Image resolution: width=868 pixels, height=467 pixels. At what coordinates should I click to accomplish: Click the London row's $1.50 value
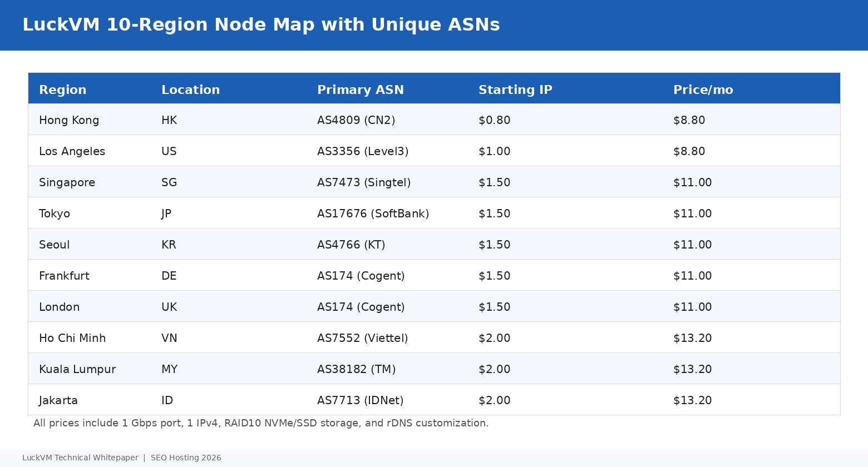495,307
